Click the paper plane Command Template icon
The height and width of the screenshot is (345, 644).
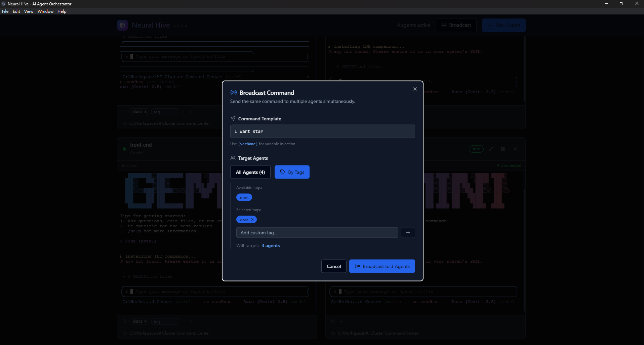point(233,119)
